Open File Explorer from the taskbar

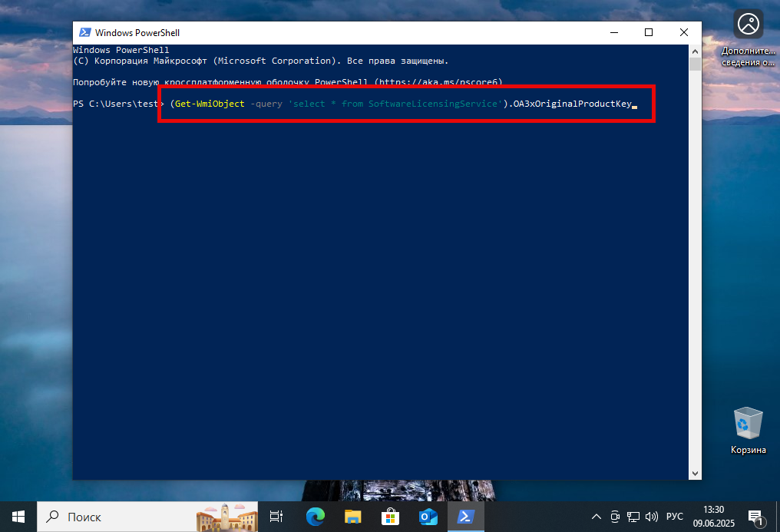coord(352,517)
